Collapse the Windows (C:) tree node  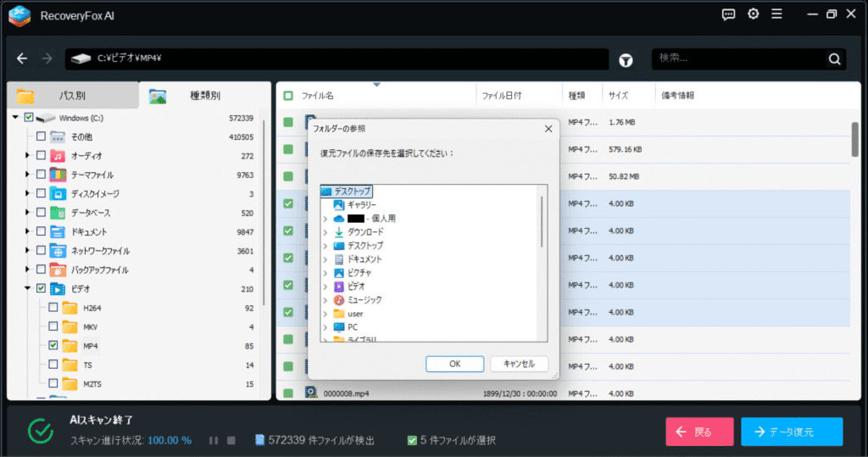point(15,118)
